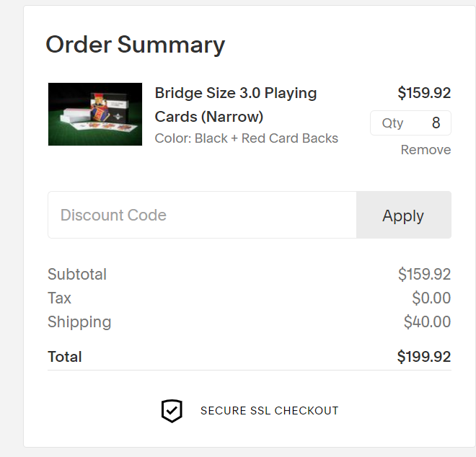Viewport: 476px width, 457px height.
Task: Click the Subtotal label
Action: point(77,275)
